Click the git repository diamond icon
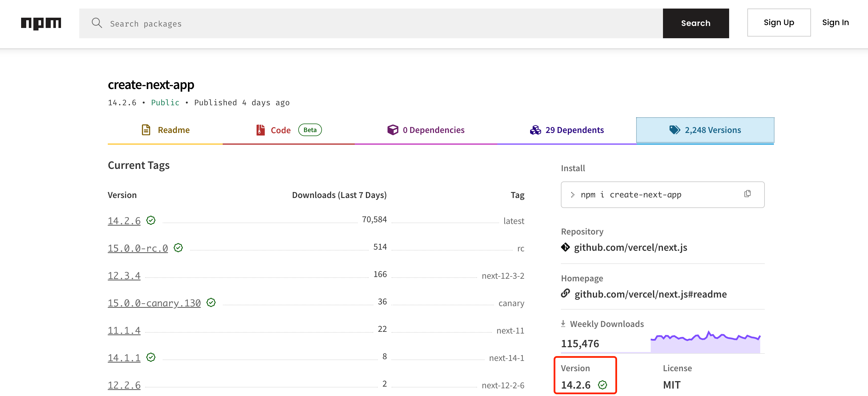 [565, 247]
